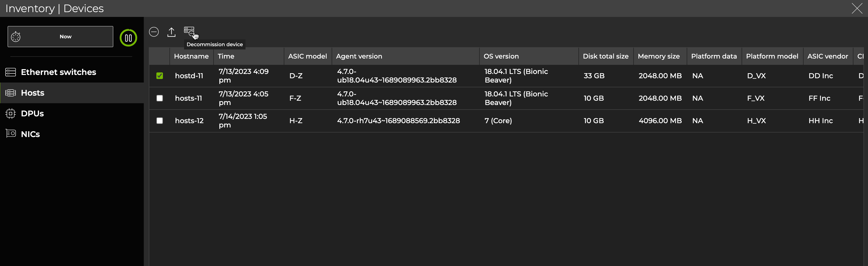Screen dimensions: 868x266
Task: Pause live updates with green button
Action: coord(128,38)
